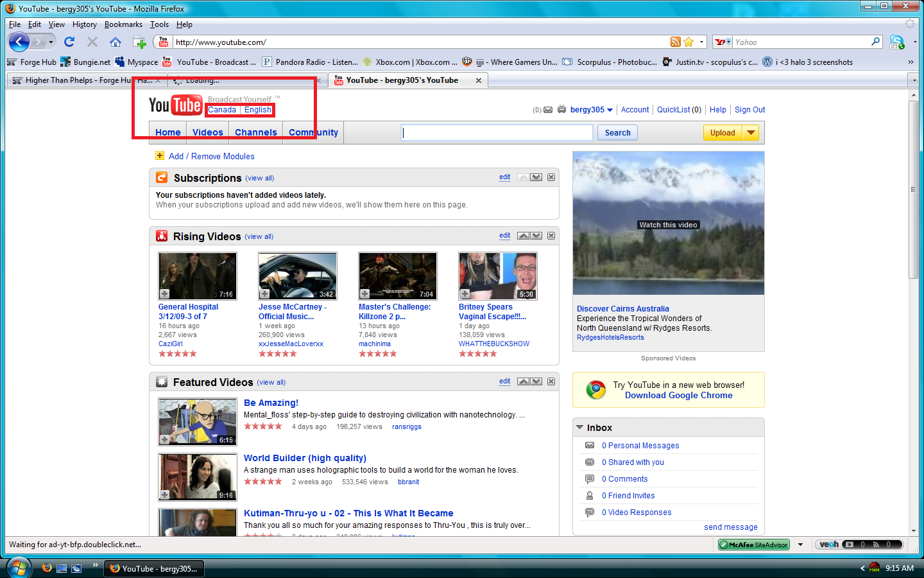Remove Subscriptions module with X
Viewport: 924px width, 578px height.
pos(551,177)
